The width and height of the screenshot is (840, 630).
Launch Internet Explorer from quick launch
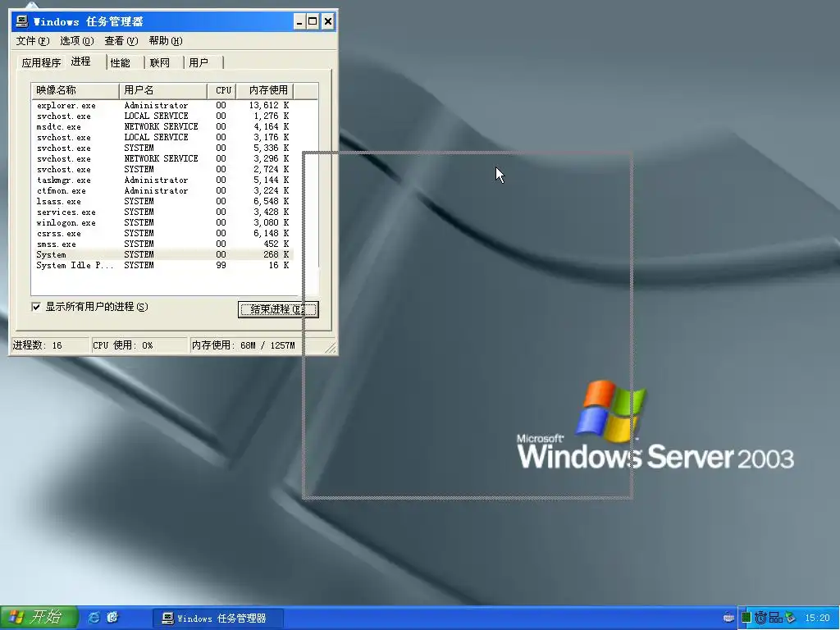94,618
